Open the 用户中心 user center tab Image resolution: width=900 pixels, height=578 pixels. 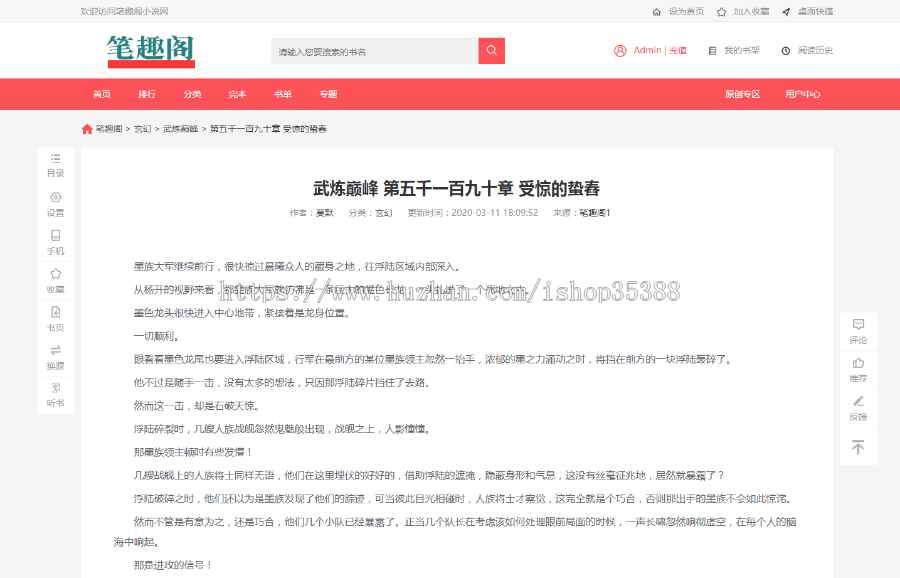806,94
